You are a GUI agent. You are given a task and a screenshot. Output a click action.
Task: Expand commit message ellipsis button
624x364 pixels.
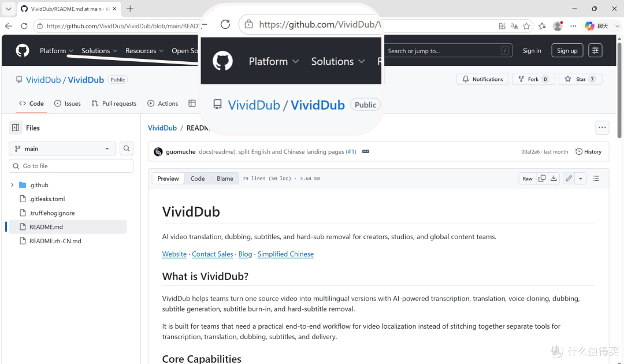coord(366,151)
